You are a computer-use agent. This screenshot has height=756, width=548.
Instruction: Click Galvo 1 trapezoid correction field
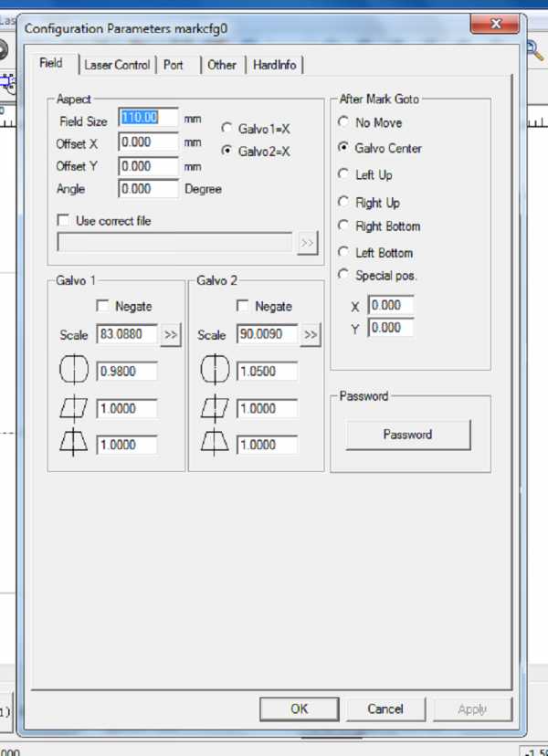(127, 445)
